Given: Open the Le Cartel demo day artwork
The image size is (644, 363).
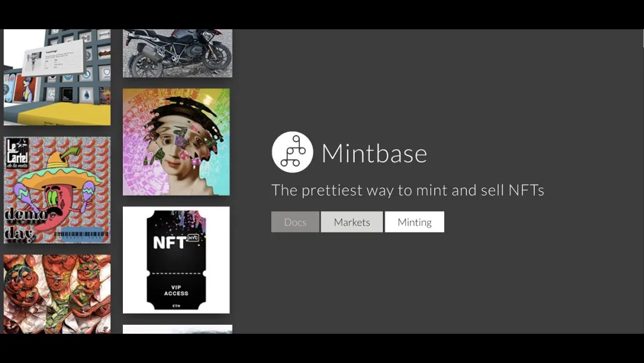Looking at the screenshot, I should 57,190.
